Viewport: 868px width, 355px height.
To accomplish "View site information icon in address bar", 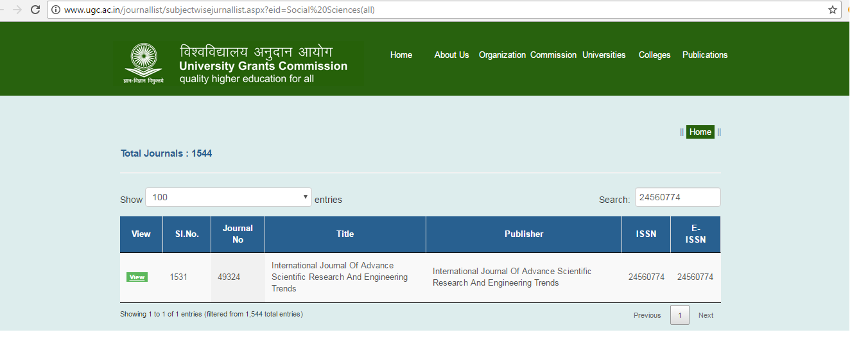I will click(x=56, y=10).
